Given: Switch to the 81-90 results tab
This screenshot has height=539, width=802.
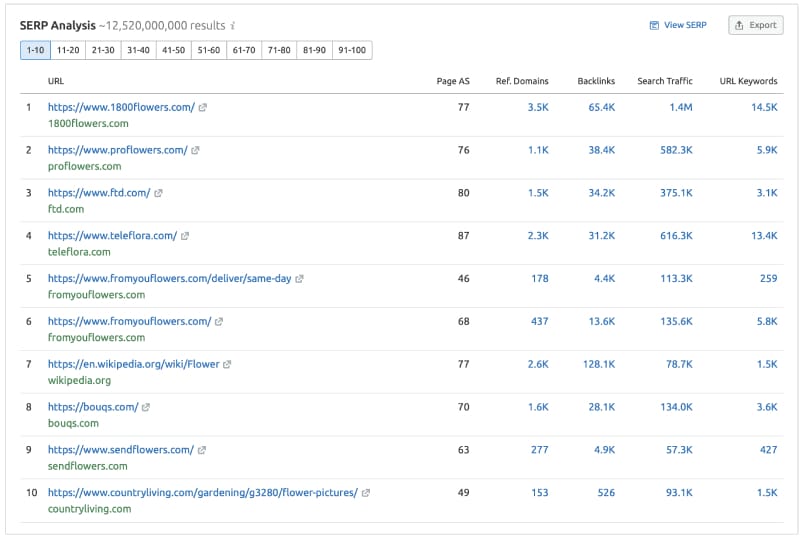Looking at the screenshot, I should click(315, 50).
